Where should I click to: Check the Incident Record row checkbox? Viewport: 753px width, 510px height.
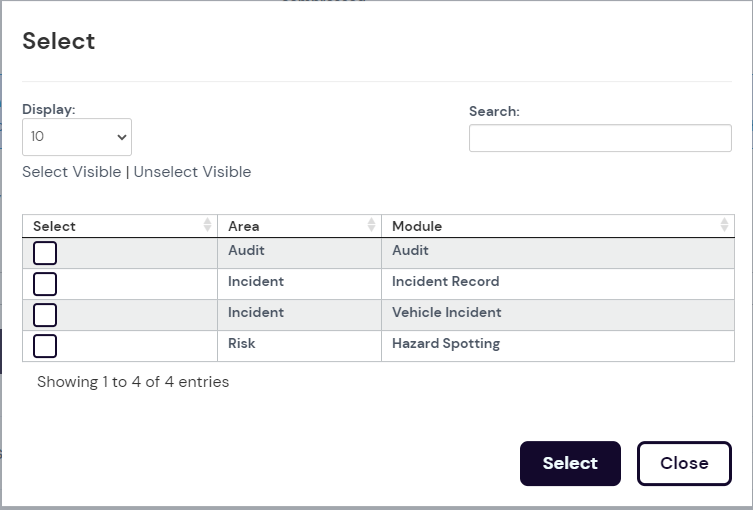pyautogui.click(x=45, y=284)
